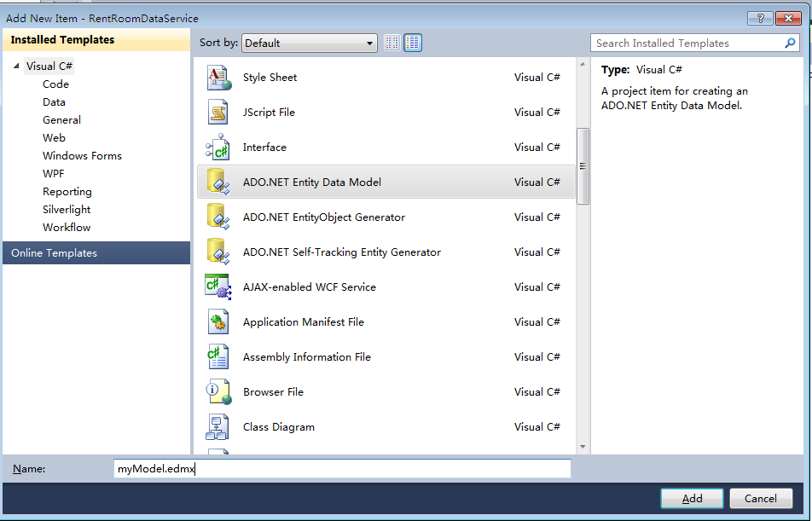The height and width of the screenshot is (521, 812).
Task: Select the Interface template icon
Action: pos(218,147)
